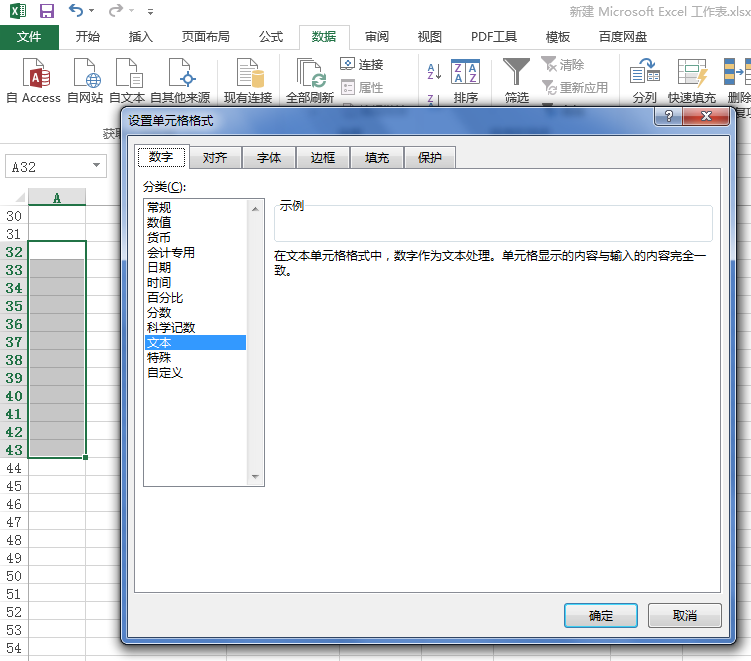Open From Other Sources (自其他来源)
Screen dimensions: 751x661
tap(180, 81)
